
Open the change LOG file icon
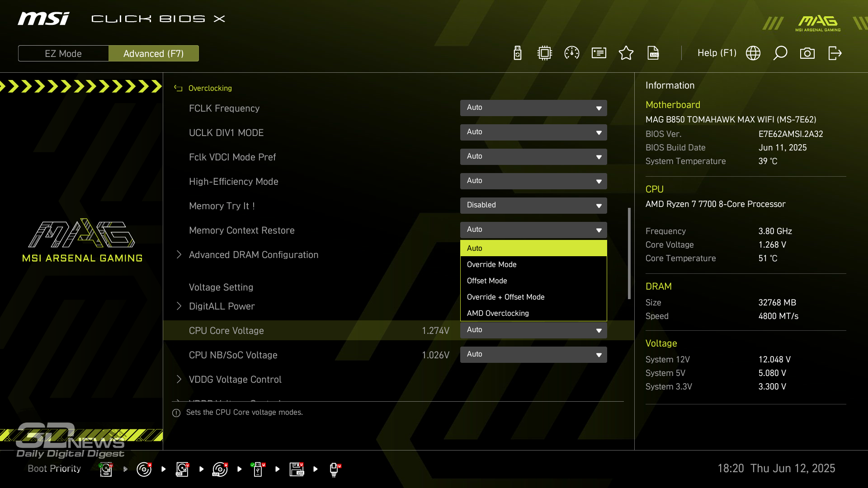click(x=653, y=53)
